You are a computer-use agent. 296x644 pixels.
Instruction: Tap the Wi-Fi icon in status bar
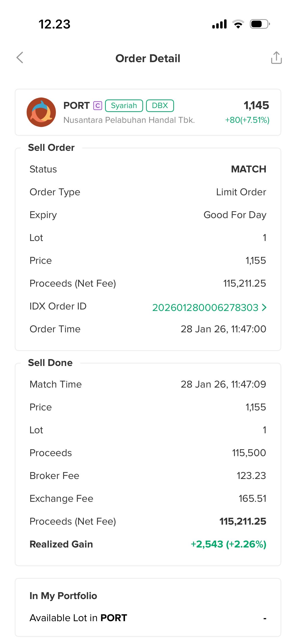(238, 24)
